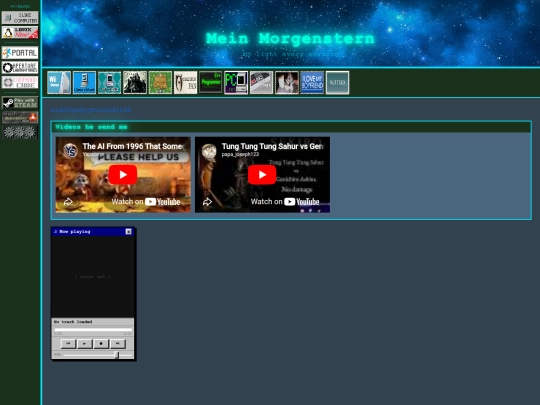Open "Watch on YouTube" for the Sahur video
Image resolution: width=540 pixels, height=405 pixels.
[285, 202]
